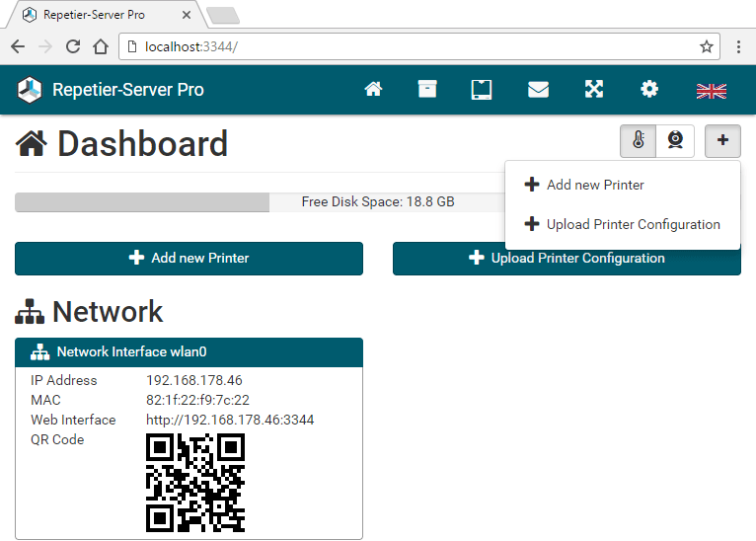The height and width of the screenshot is (541, 756).
Task: Click the home icon in navigation bar
Action: [x=373, y=90]
